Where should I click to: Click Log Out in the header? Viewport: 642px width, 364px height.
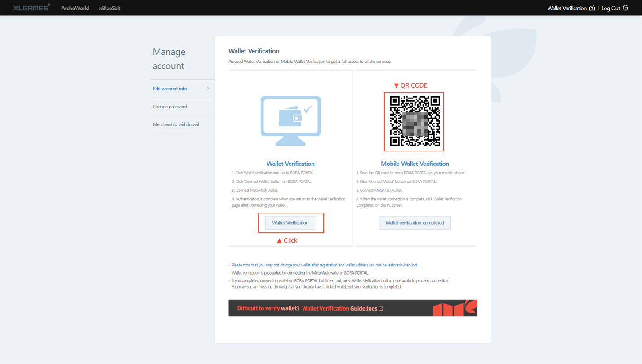(x=611, y=8)
